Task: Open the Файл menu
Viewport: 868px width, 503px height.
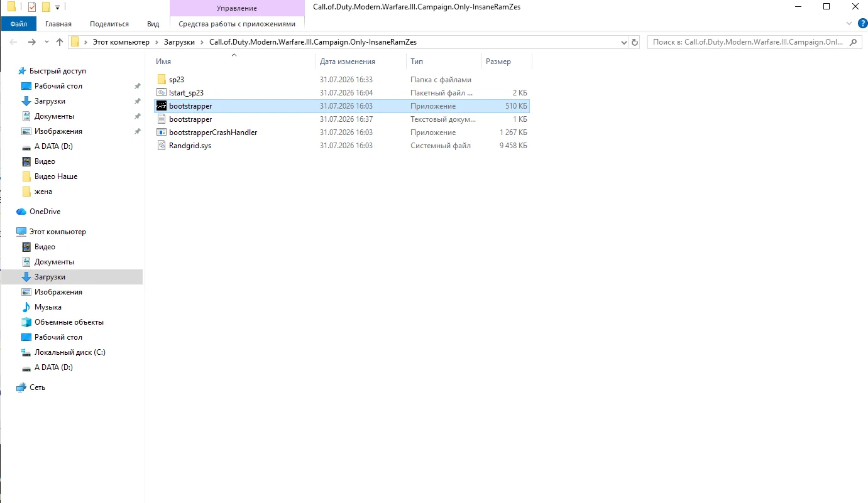Action: pos(19,24)
